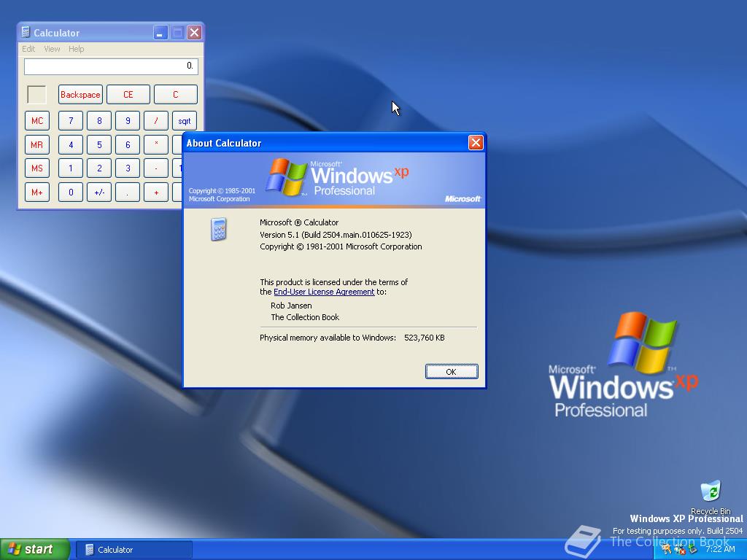Click 'The Collection Book' organization text
This screenshot has height=560, width=747.
point(305,317)
